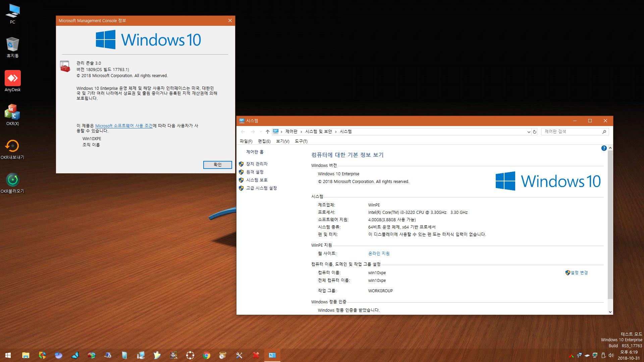The width and height of the screenshot is (644, 362).
Task: Expand the chevron after 시스템 및 보안 breadcrumb
Action: pyautogui.click(x=336, y=132)
